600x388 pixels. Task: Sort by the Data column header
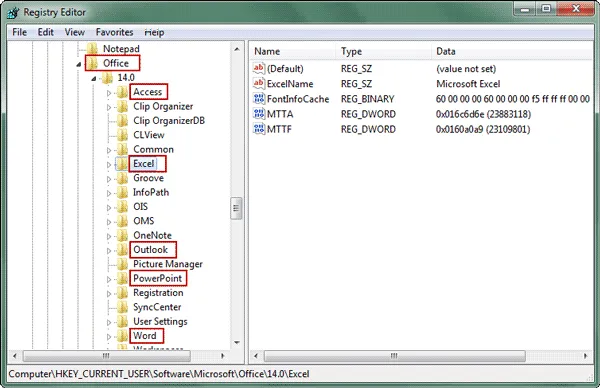tap(513, 51)
